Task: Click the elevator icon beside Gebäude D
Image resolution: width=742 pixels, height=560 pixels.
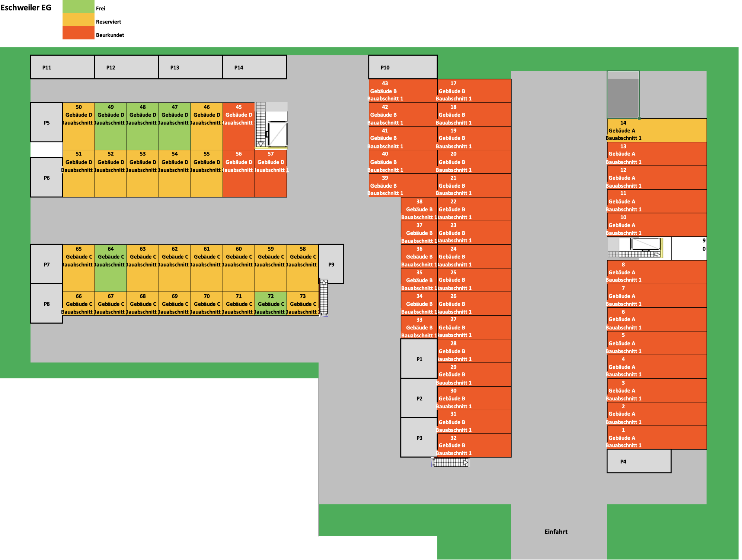Action: [277, 134]
